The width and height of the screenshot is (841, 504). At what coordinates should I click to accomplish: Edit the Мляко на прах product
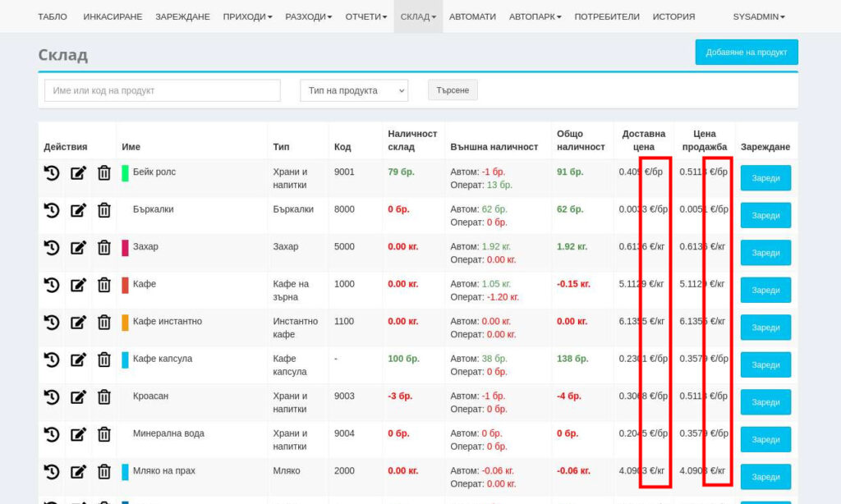[78, 472]
